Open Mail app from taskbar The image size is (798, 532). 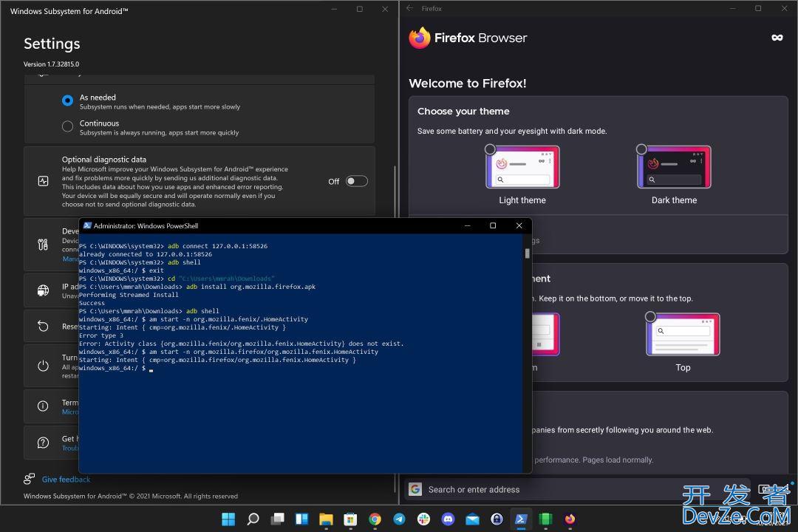[x=472, y=519]
